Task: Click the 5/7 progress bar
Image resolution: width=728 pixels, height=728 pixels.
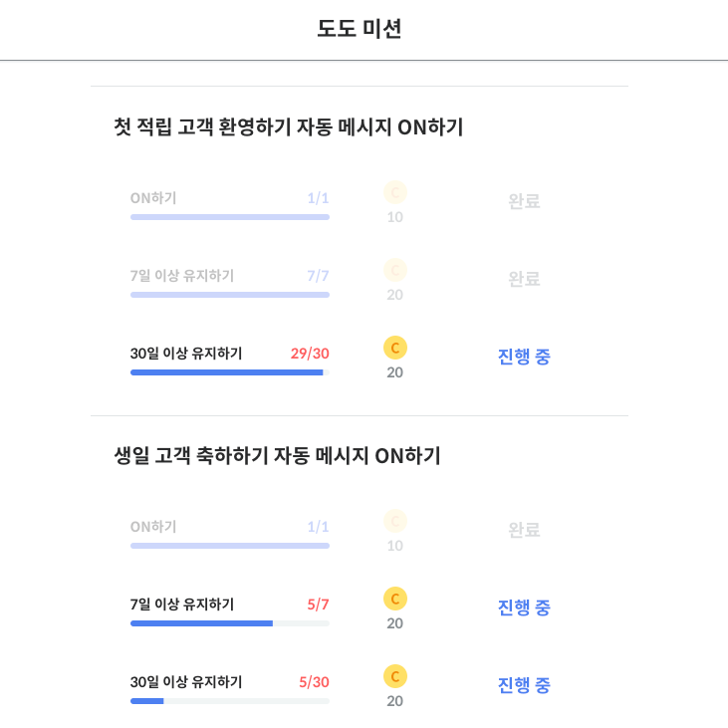Action: pos(230,623)
